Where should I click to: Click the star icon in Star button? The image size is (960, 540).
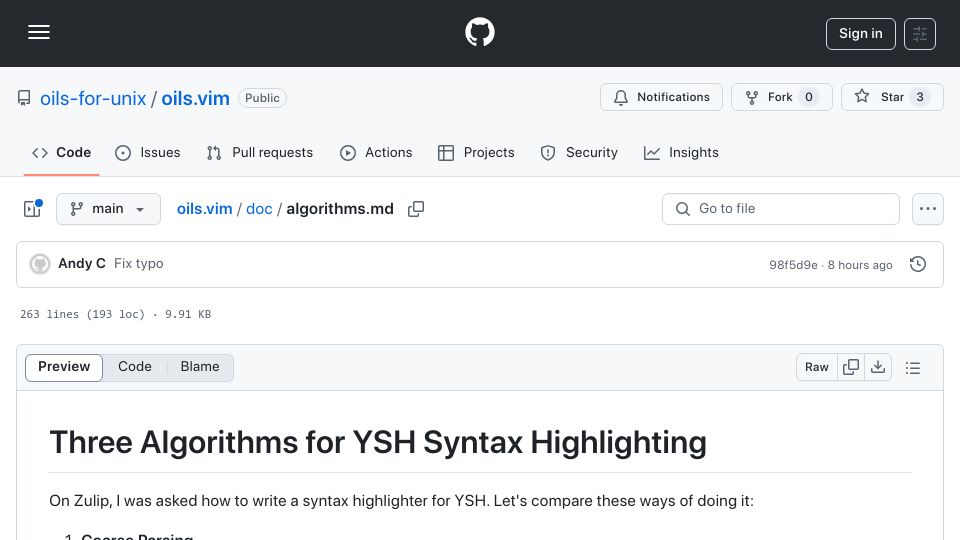pyautogui.click(x=862, y=96)
